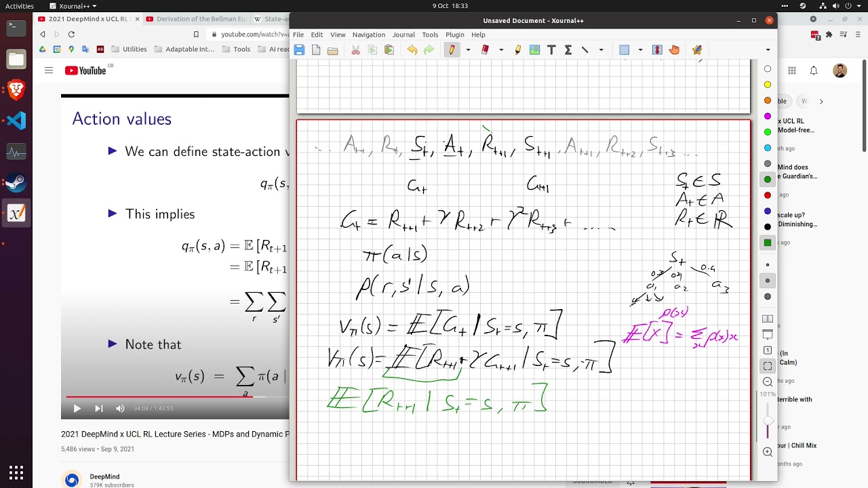Create a new Xournal++ document
868x488 pixels.
(316, 49)
